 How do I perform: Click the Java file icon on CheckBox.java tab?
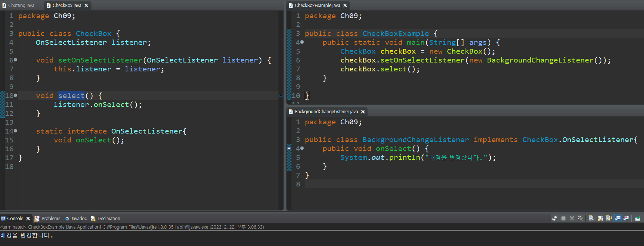pyautogui.click(x=49, y=6)
